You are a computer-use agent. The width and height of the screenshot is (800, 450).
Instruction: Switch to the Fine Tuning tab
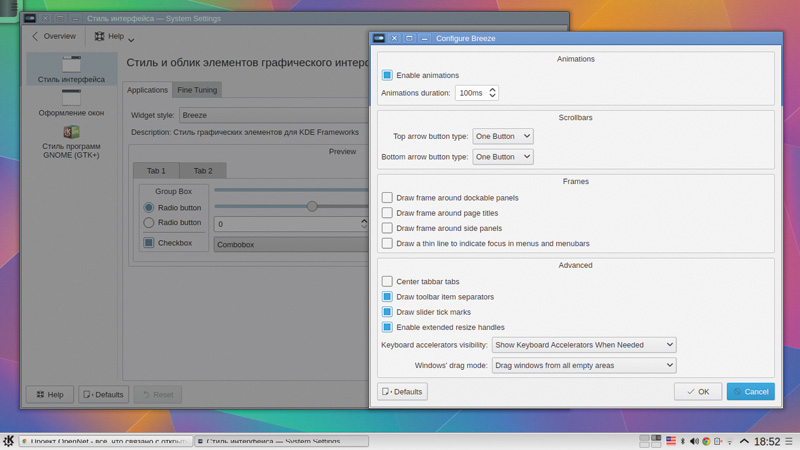click(197, 90)
